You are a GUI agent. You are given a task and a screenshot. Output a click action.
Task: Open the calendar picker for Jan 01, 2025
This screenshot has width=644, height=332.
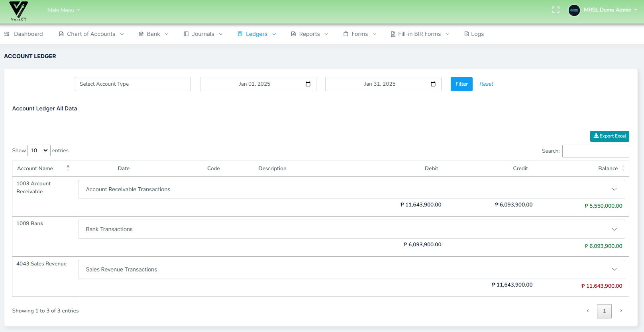pyautogui.click(x=308, y=84)
